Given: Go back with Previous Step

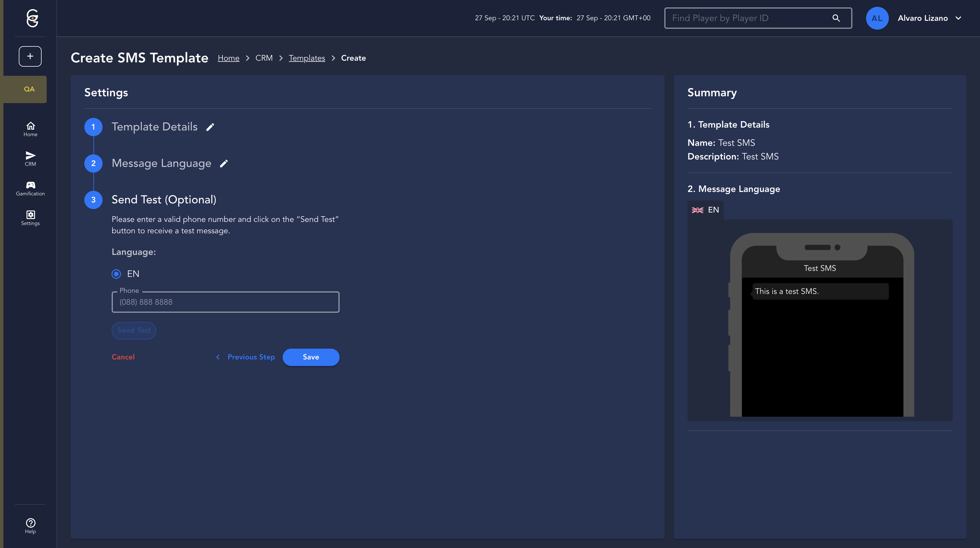Looking at the screenshot, I should point(245,357).
